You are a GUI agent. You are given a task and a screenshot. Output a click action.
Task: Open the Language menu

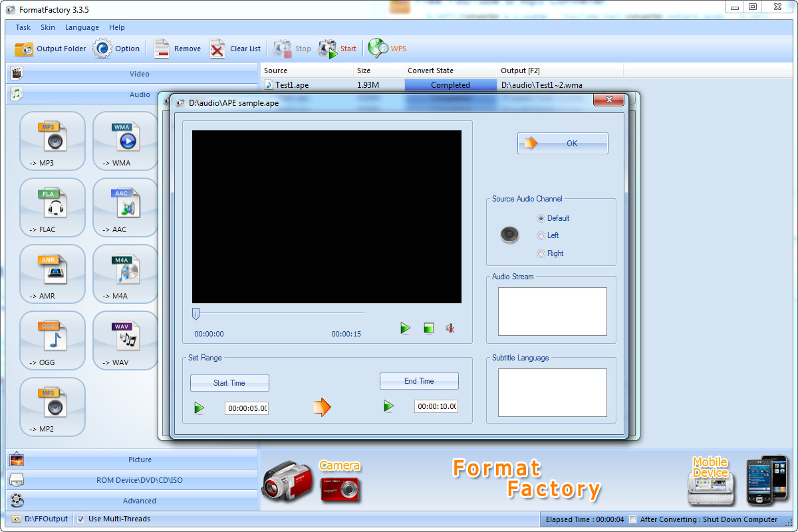82,27
